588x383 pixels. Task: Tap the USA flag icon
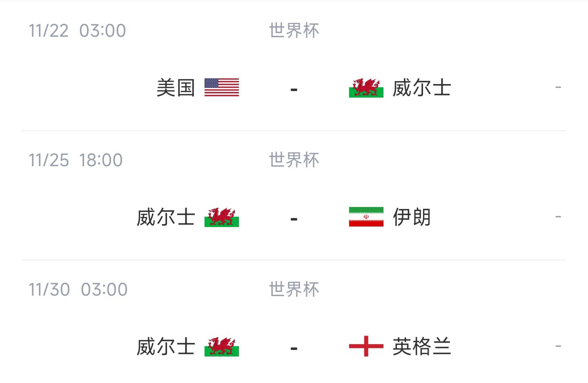[x=222, y=87]
